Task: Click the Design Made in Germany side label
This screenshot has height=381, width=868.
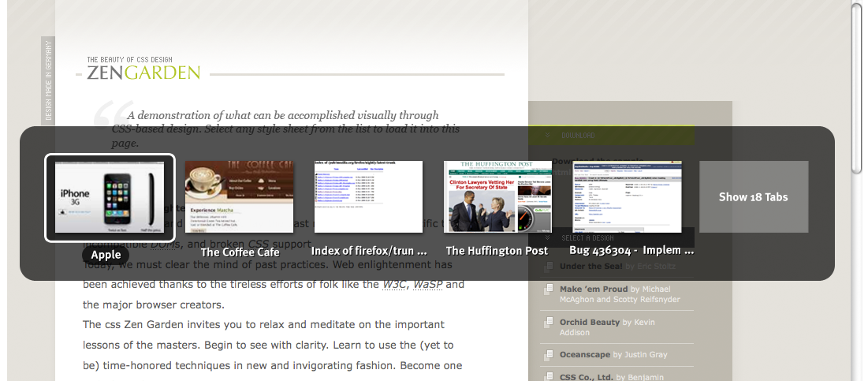Action: click(48, 80)
